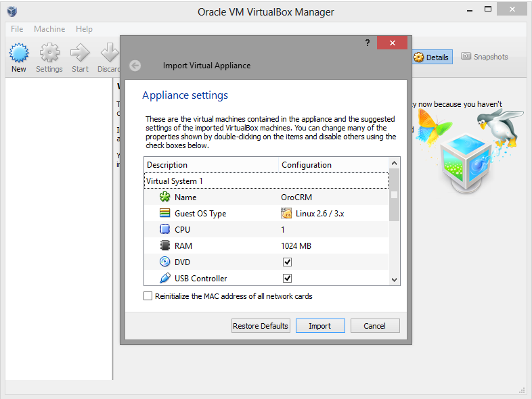The height and width of the screenshot is (399, 532).
Task: Click the back arrow in import wizard
Action: (135, 66)
